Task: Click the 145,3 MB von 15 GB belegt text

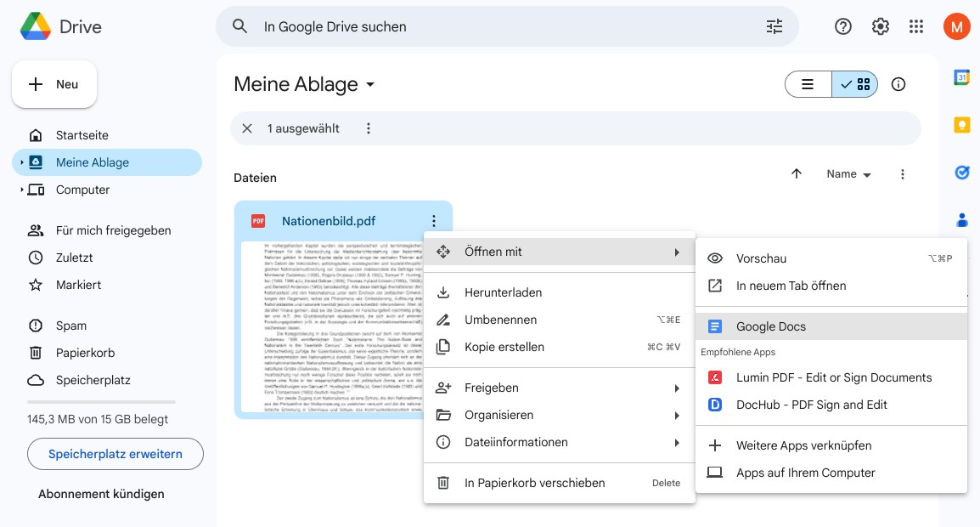Action: (98, 419)
